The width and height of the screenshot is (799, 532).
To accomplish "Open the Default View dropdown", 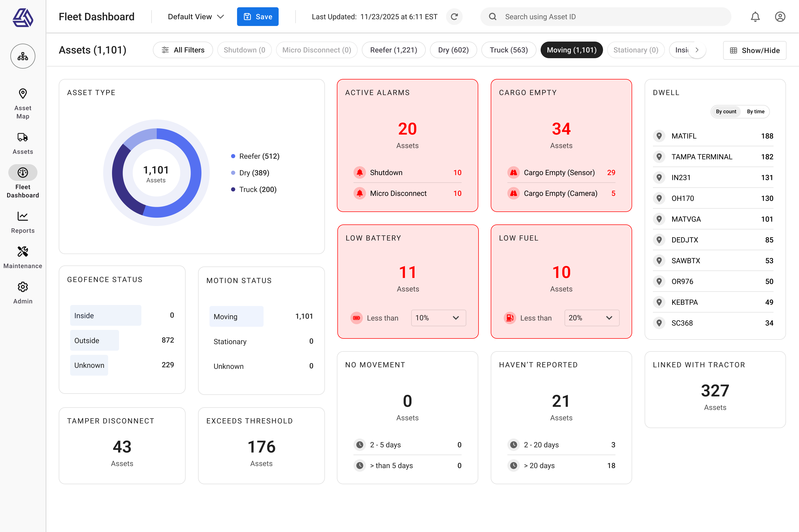I will pyautogui.click(x=195, y=16).
